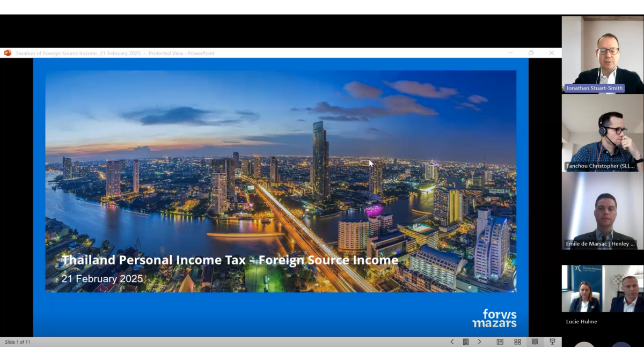
Task: Select the 'Thailand Personal Income Tax' slide title
Action: point(230,261)
